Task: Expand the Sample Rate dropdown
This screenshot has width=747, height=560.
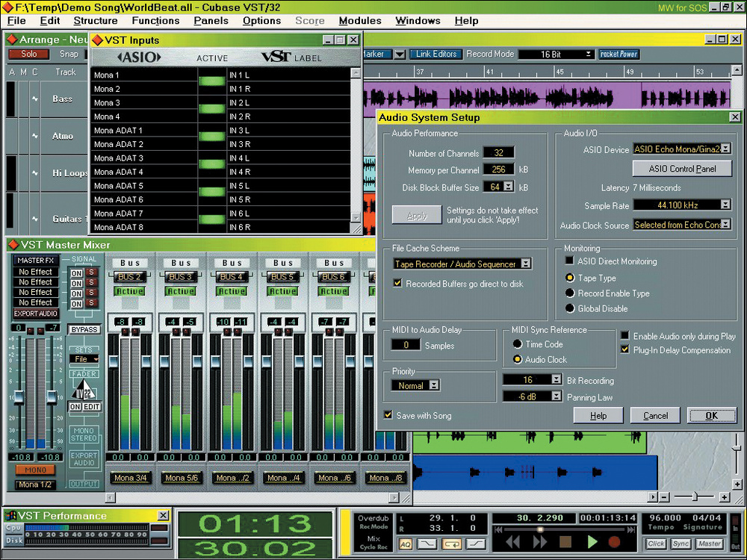Action: pos(725,205)
